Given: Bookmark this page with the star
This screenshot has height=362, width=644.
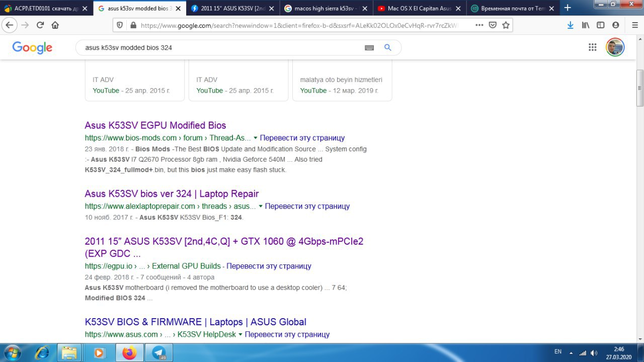Looking at the screenshot, I should [506, 25].
